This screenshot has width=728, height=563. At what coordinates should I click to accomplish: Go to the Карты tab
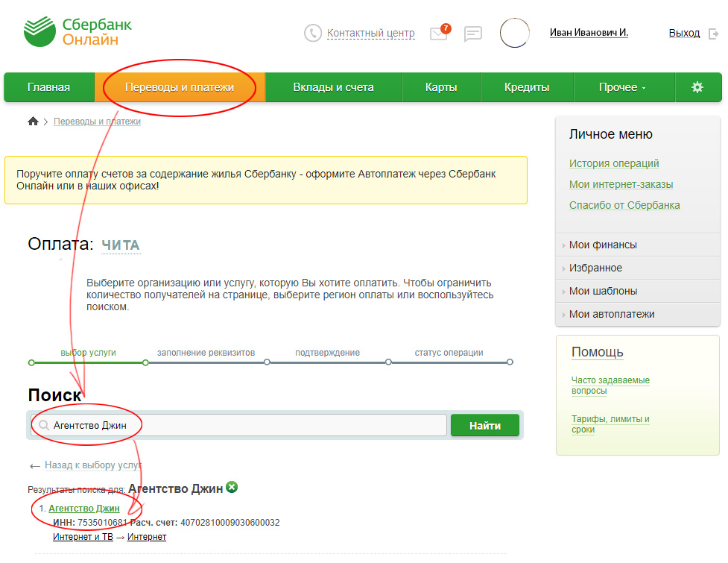(x=441, y=87)
